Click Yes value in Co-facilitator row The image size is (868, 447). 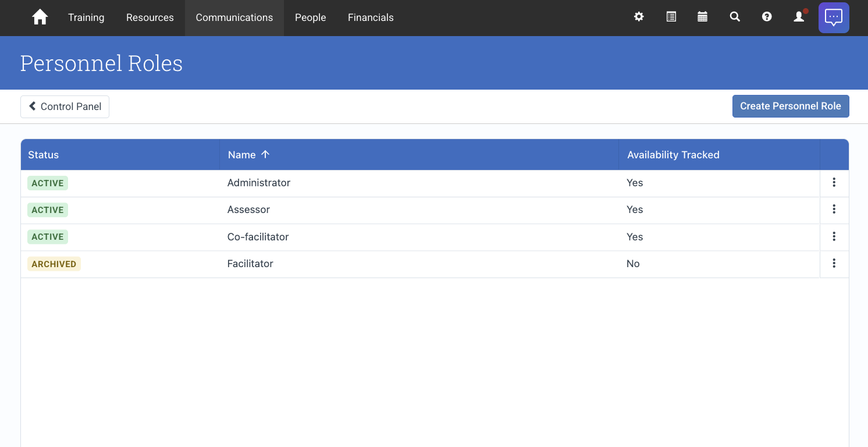[x=635, y=237]
